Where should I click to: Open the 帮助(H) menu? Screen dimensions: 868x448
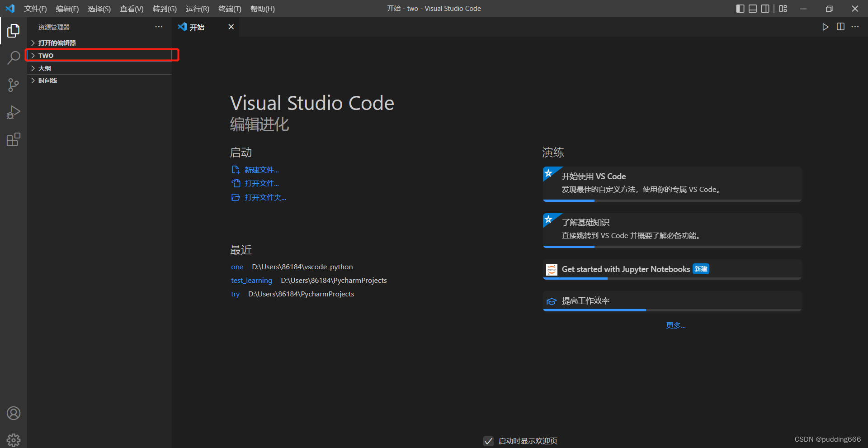(263, 9)
